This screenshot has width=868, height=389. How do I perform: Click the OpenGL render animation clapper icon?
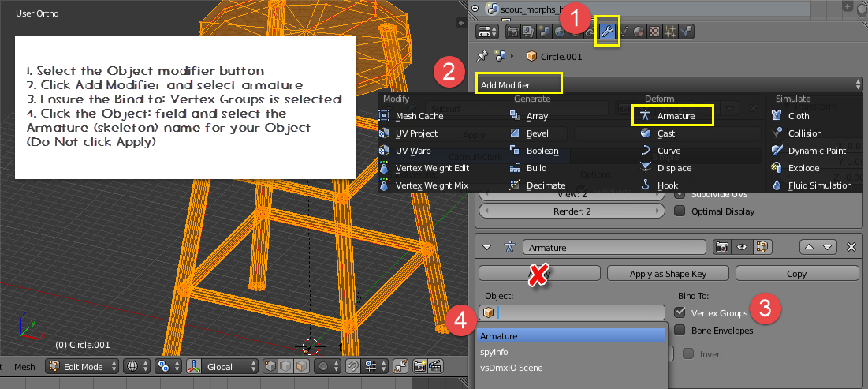pyautogui.click(x=436, y=366)
